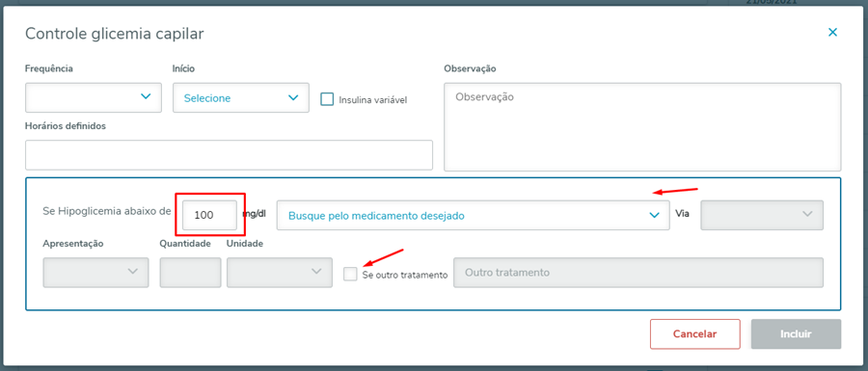Viewport: 868px width, 371px height.
Task: Click the Observação text area
Action: [x=642, y=126]
